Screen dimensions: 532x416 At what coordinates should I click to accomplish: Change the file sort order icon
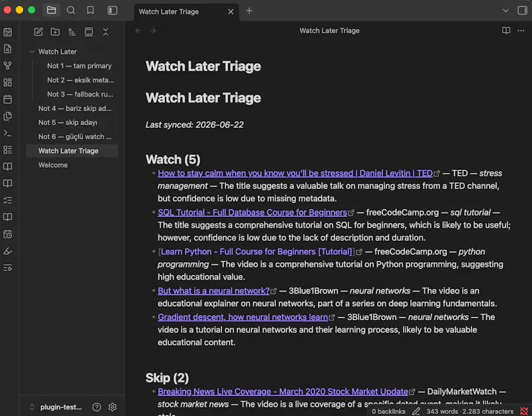[72, 32]
